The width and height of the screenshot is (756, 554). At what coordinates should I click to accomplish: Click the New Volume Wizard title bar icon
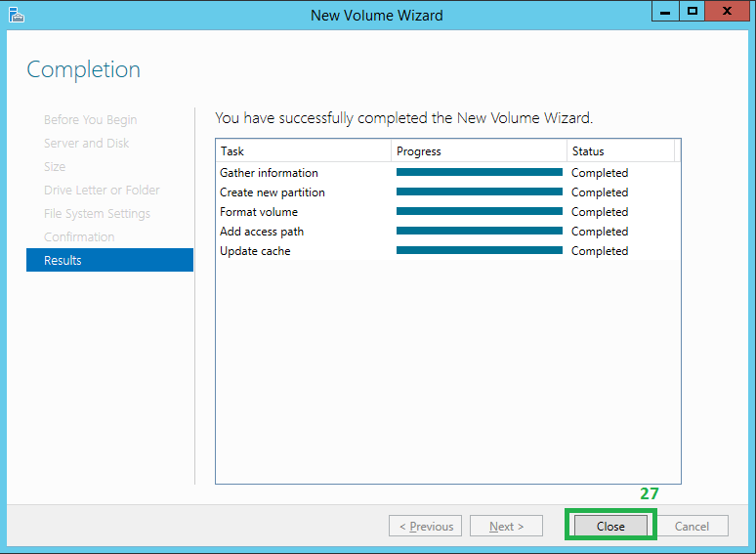[17, 14]
